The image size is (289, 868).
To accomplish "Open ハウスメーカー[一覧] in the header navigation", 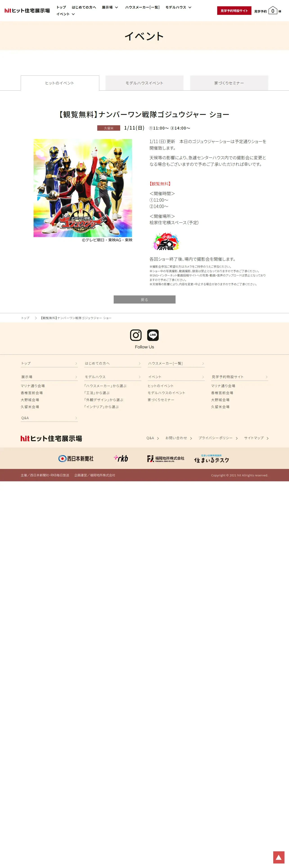I will pyautogui.click(x=142, y=7).
